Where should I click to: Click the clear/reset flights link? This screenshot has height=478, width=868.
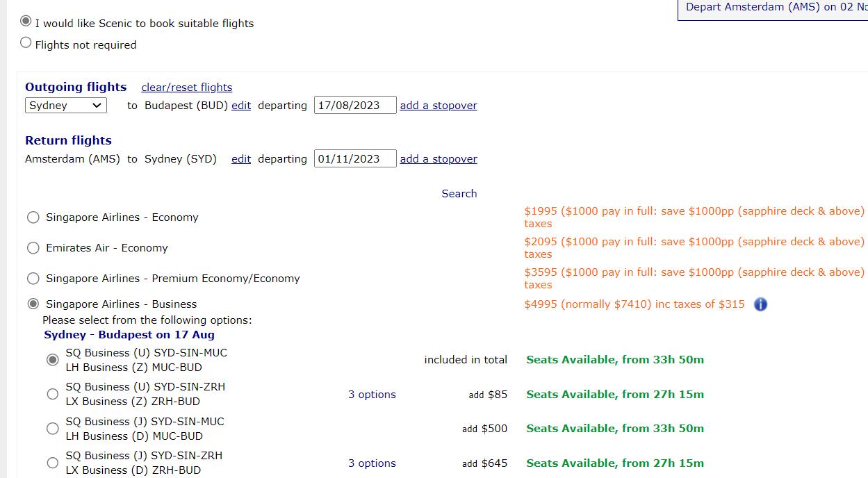[187, 88]
